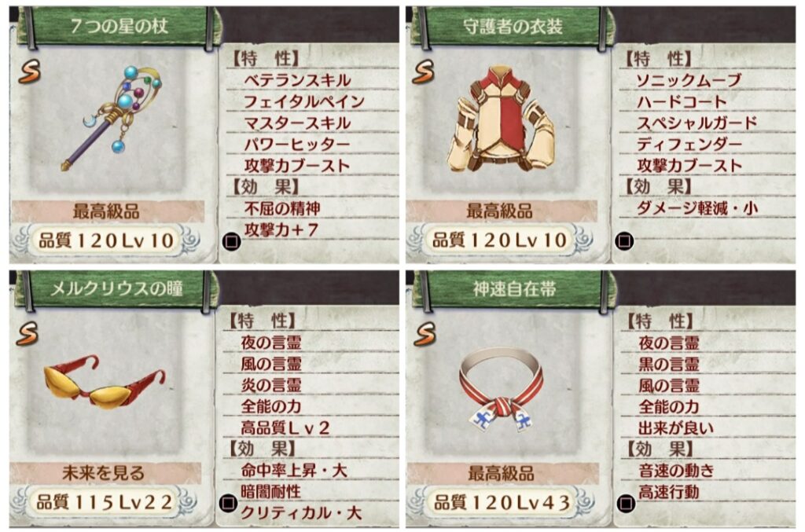The image size is (805, 532).
Task: Click square button icon in 7つの星の杖 panel
Action: (232, 241)
